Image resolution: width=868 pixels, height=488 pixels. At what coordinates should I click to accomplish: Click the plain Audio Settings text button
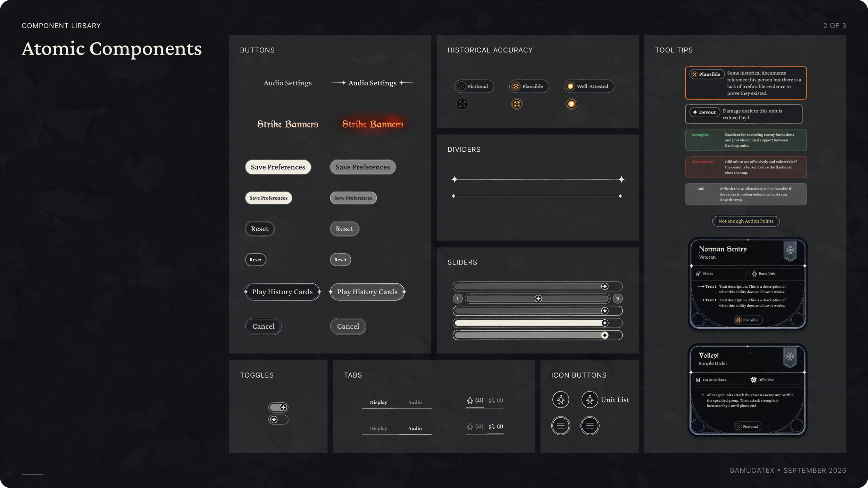[x=288, y=83]
